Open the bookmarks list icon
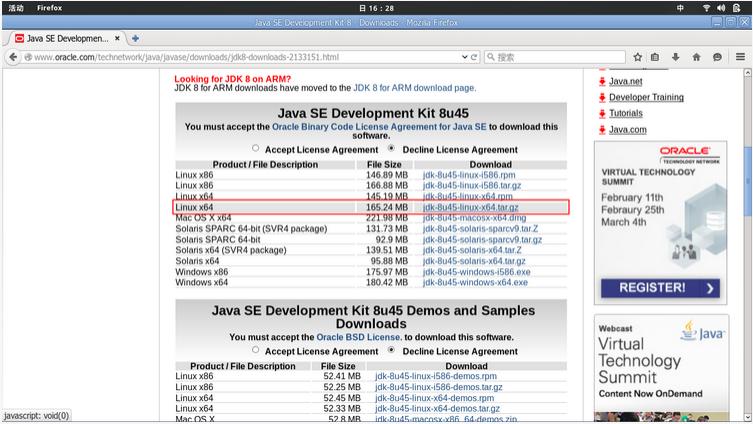This screenshot has width=753, height=424. pos(655,57)
